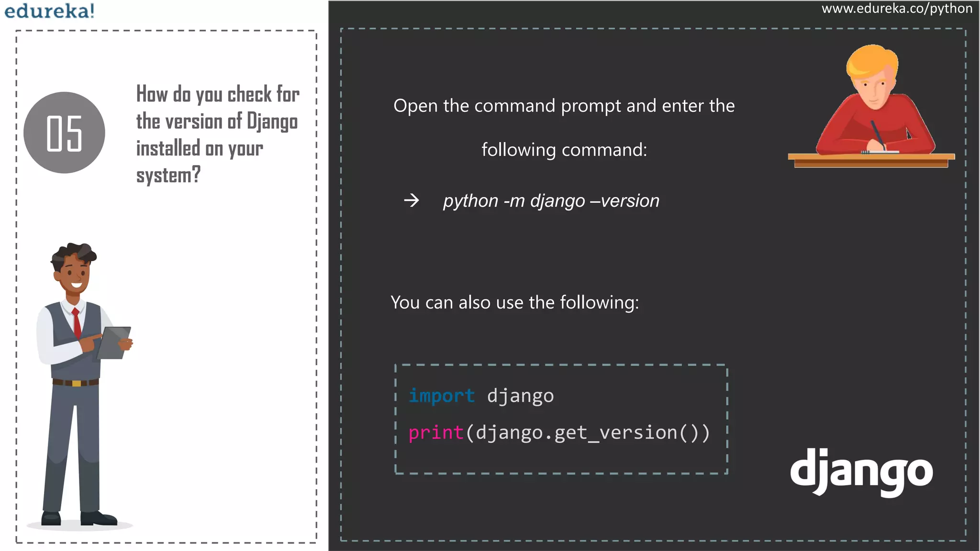The width and height of the screenshot is (980, 551).
Task: Click the gray 05 number circle
Action: (x=64, y=132)
